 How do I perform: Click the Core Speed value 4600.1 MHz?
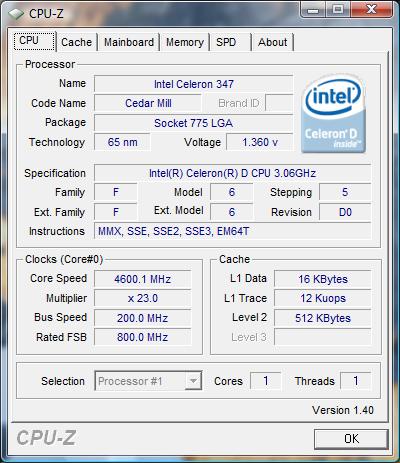pyautogui.click(x=143, y=279)
